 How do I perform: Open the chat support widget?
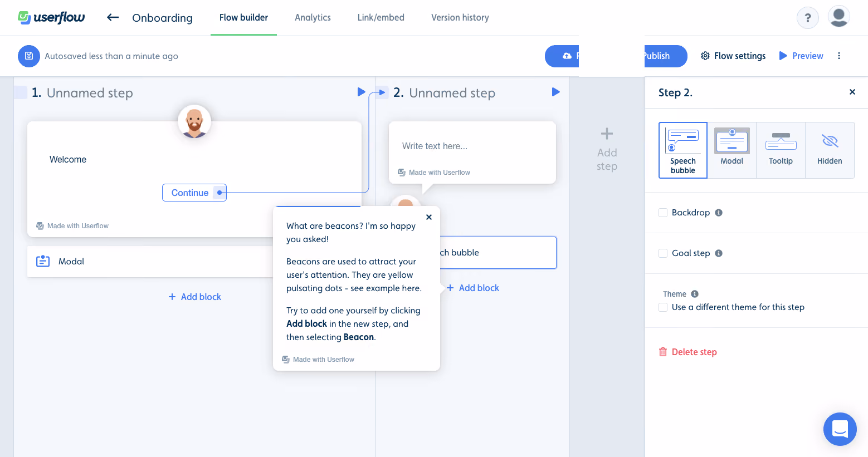click(x=840, y=429)
